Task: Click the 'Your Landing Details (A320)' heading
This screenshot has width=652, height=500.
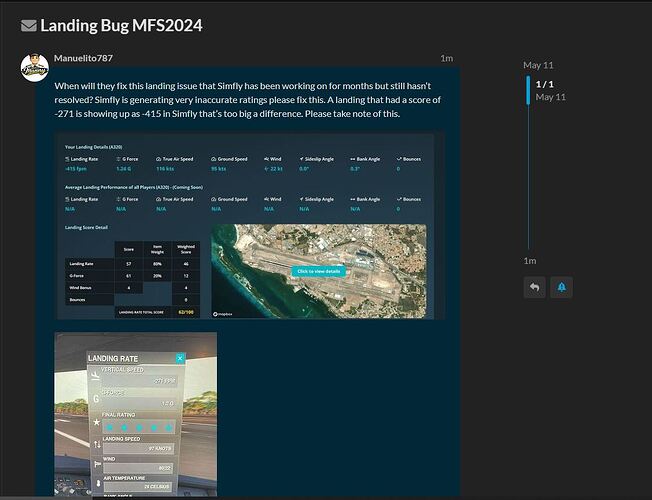Action: click(93, 147)
